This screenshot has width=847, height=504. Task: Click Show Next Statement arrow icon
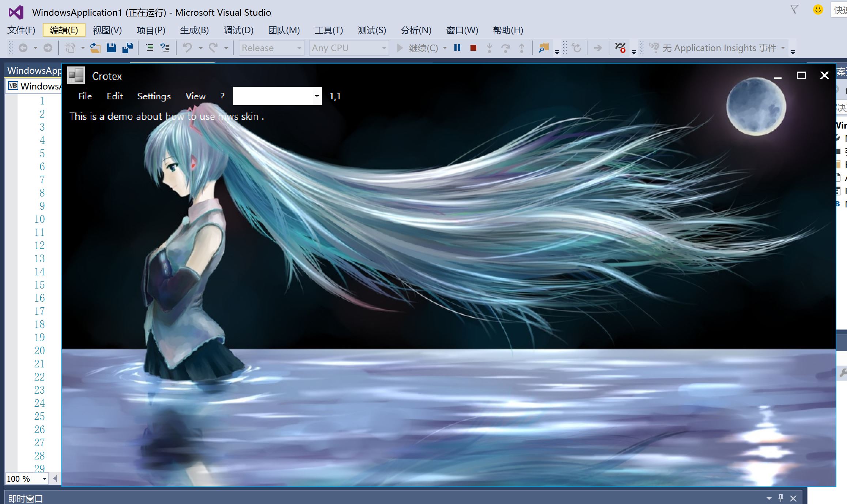pos(598,48)
